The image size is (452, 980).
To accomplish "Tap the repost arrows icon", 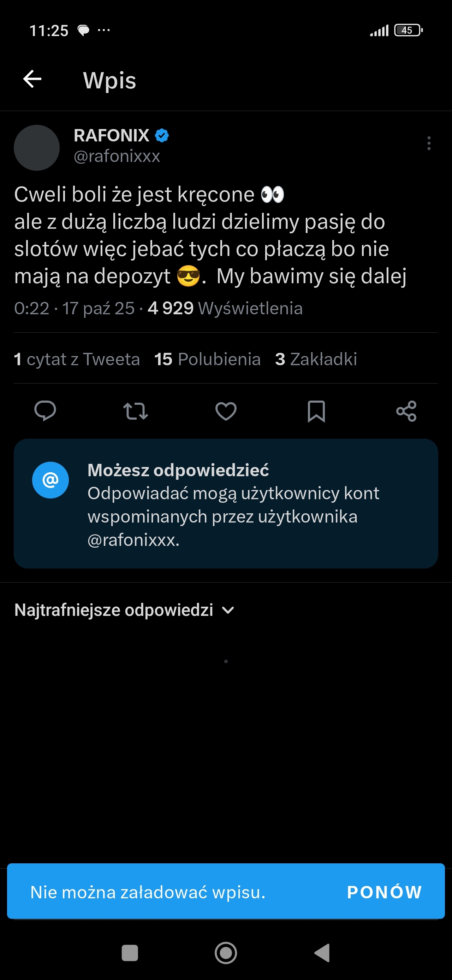I will (x=136, y=411).
